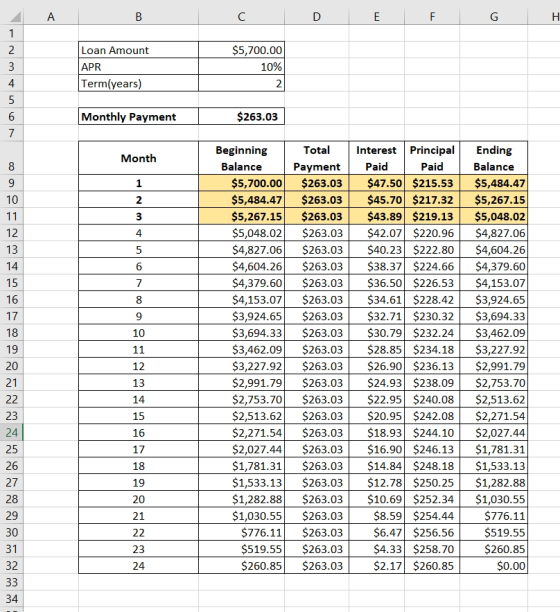Screen dimensions: 560x612
Task: Click the Principal Paid header cell
Action: pos(432,158)
